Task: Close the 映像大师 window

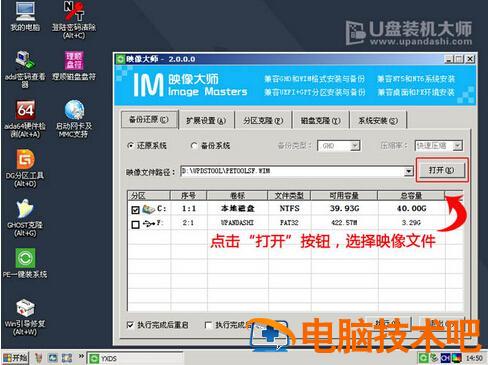Action: (x=470, y=59)
